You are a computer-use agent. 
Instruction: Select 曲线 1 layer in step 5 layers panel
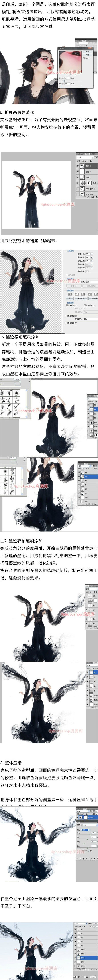[87, 183]
